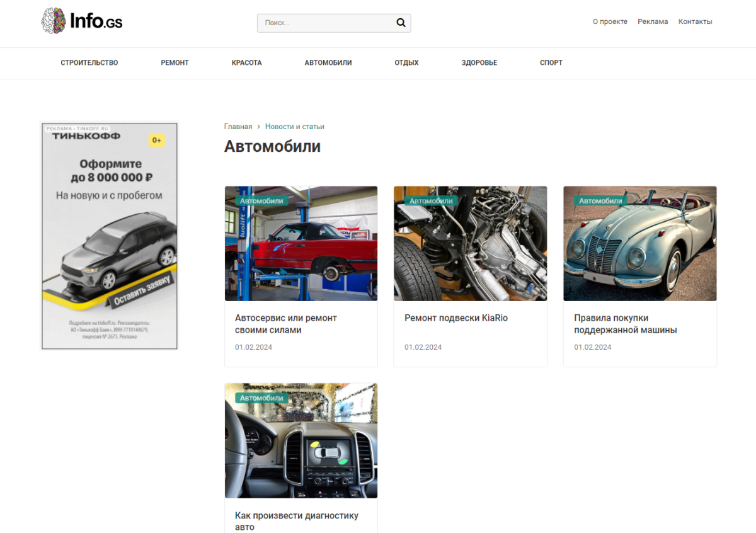
Task: Open the Ремонт подвески KiaRio article title
Action: coord(456,318)
